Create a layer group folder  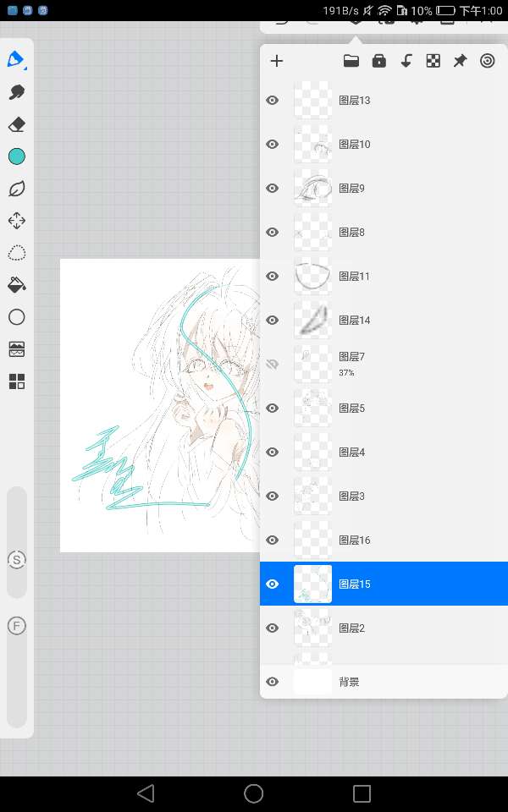click(351, 61)
